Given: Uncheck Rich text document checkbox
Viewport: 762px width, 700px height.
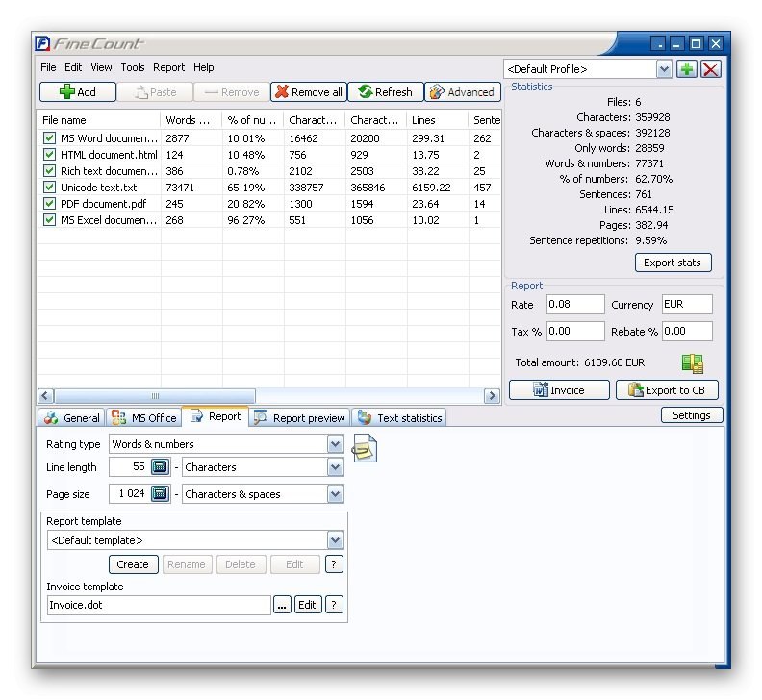Looking at the screenshot, I should 49,171.
